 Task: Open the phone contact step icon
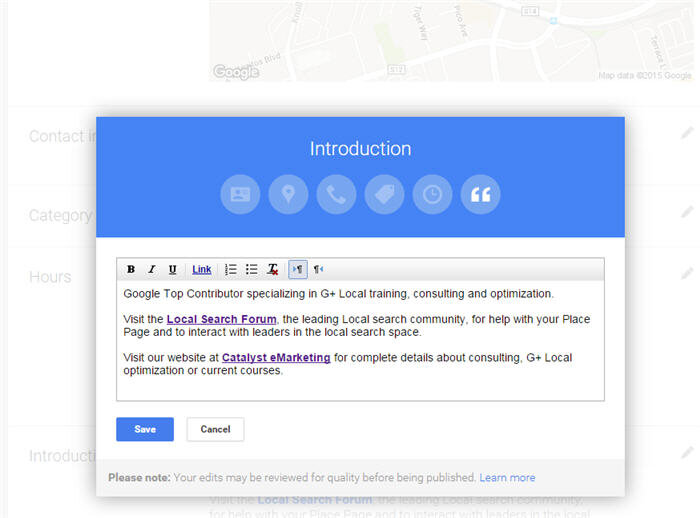click(336, 194)
